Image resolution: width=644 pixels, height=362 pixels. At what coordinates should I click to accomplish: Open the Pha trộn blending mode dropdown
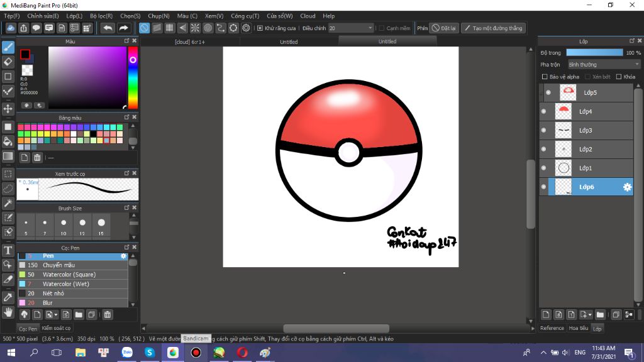pos(604,65)
